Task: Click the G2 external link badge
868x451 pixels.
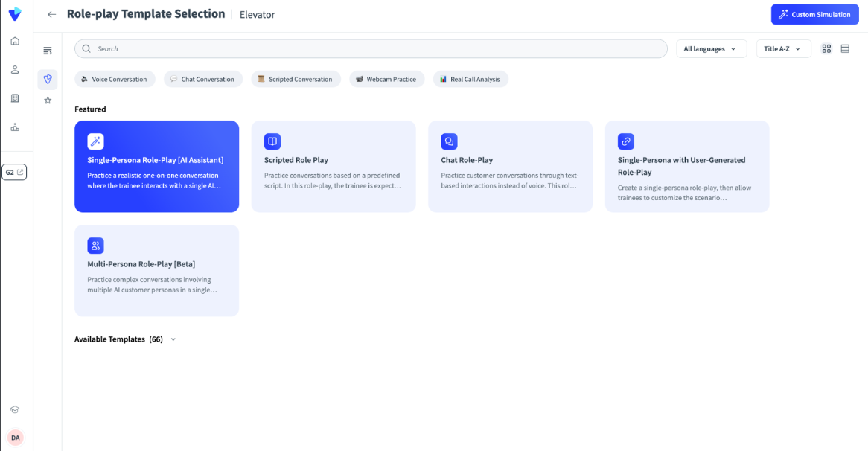Action: coord(14,172)
